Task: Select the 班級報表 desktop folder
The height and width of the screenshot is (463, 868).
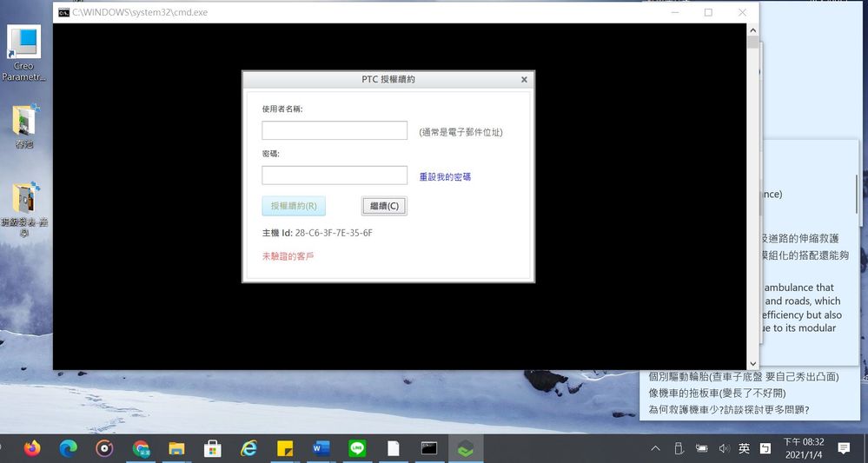Action: tap(24, 209)
